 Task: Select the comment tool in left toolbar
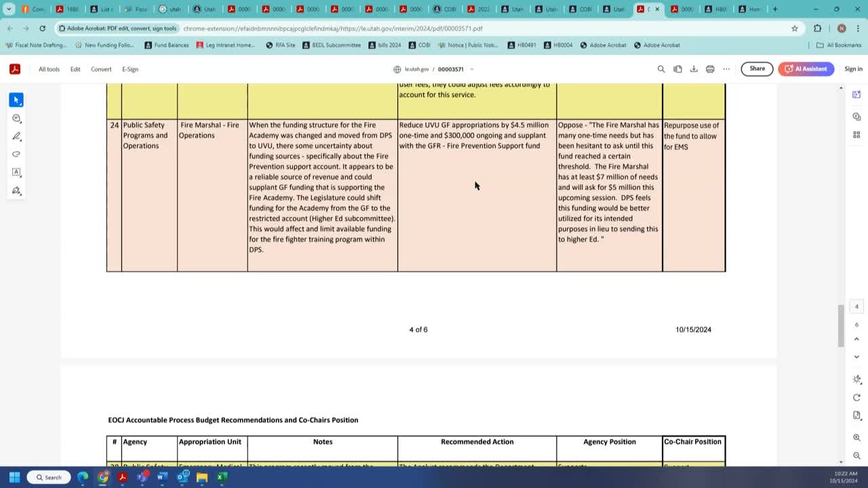coord(16,119)
